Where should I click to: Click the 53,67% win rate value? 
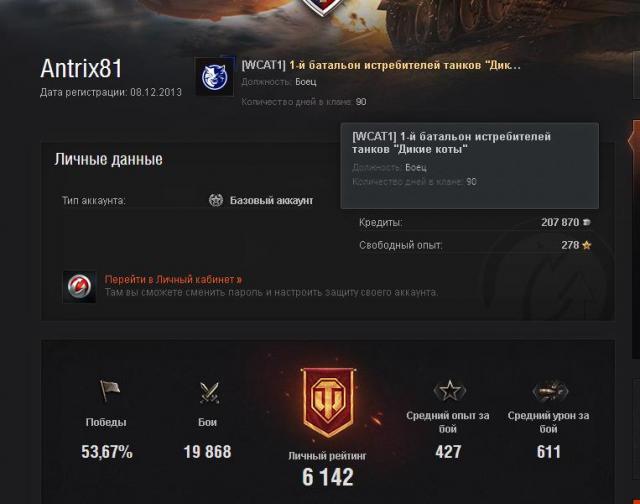[x=107, y=451]
